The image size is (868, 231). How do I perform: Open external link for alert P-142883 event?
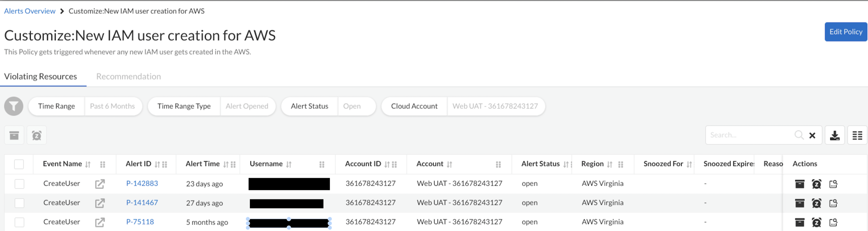pyautogui.click(x=100, y=184)
